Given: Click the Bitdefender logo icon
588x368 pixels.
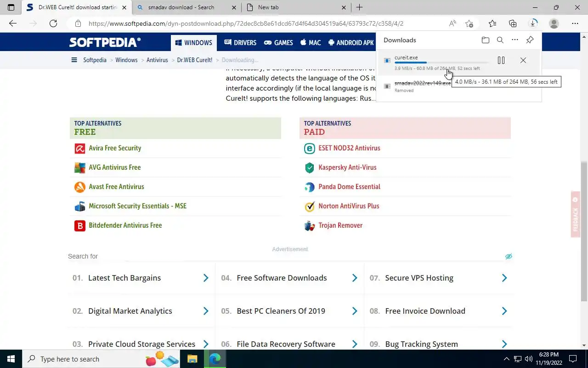Looking at the screenshot, I should [x=80, y=226].
